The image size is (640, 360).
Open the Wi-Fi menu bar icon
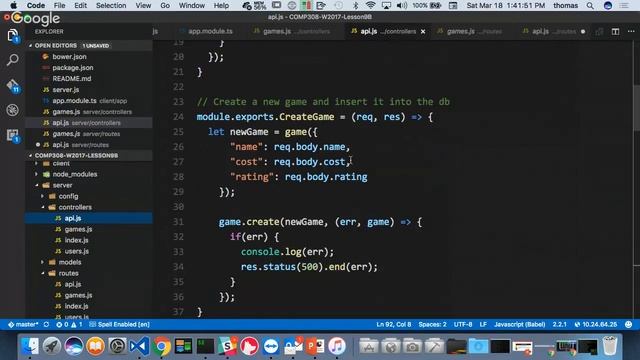coord(370,5)
